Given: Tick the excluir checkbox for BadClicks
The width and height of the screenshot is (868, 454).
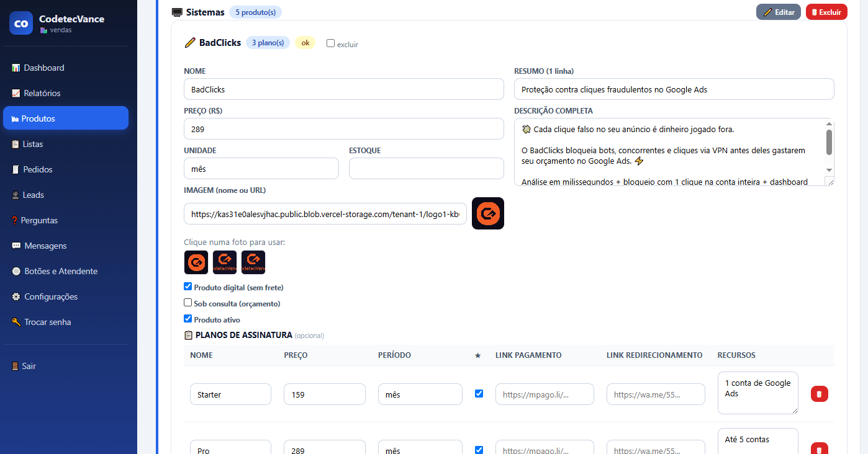Looking at the screenshot, I should click(330, 43).
